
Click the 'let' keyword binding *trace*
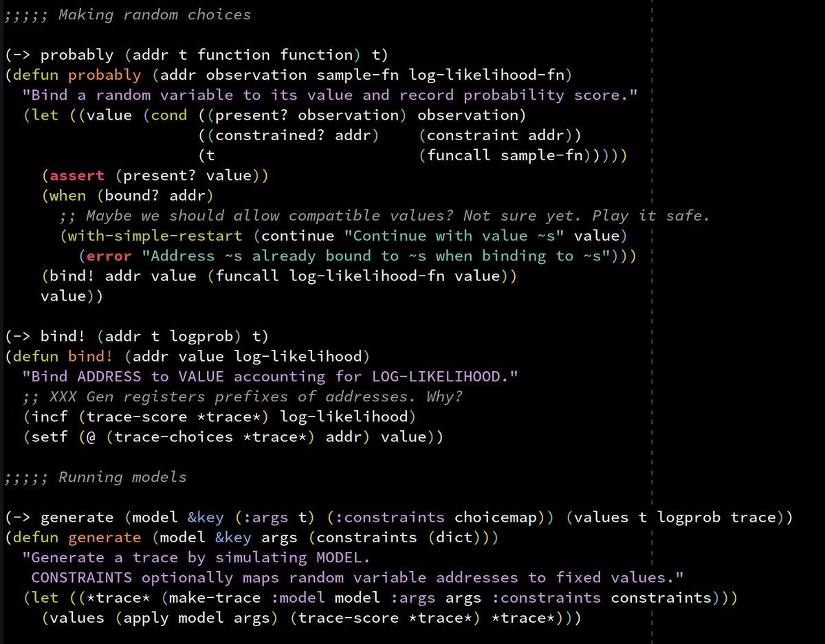pos(45,597)
